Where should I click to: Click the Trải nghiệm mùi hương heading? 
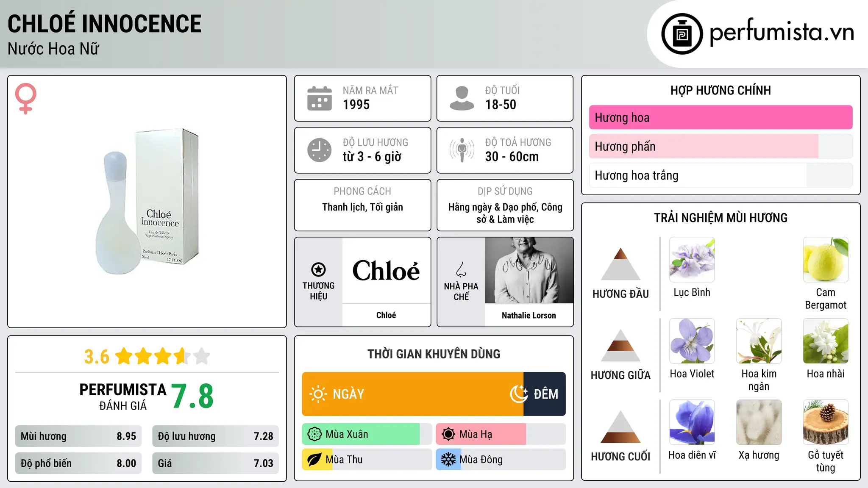(721, 218)
